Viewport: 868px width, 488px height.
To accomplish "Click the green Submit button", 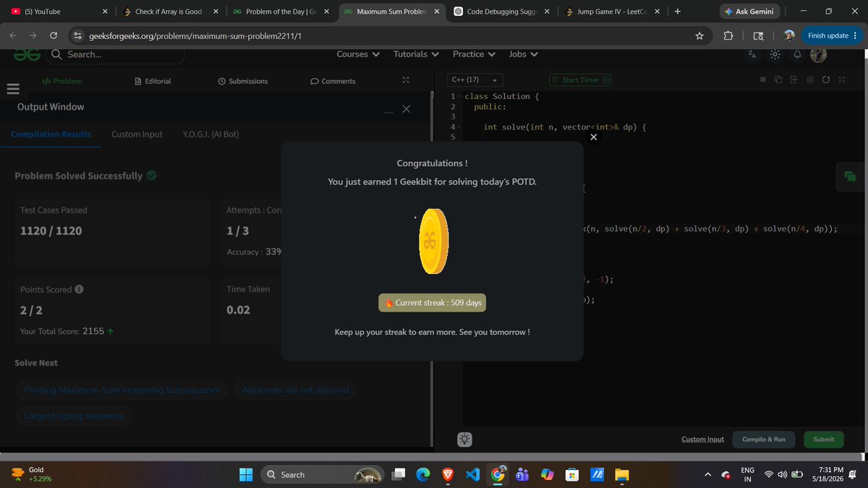I will [823, 439].
